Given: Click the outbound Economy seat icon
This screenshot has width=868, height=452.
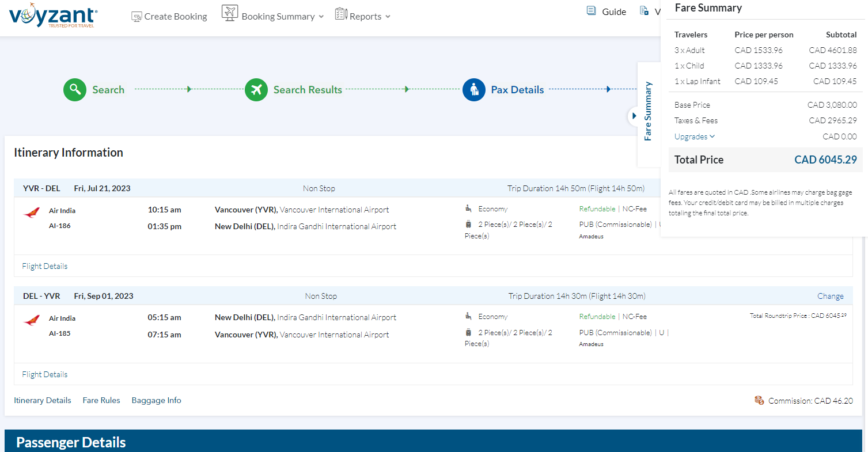Looking at the screenshot, I should pyautogui.click(x=469, y=208).
